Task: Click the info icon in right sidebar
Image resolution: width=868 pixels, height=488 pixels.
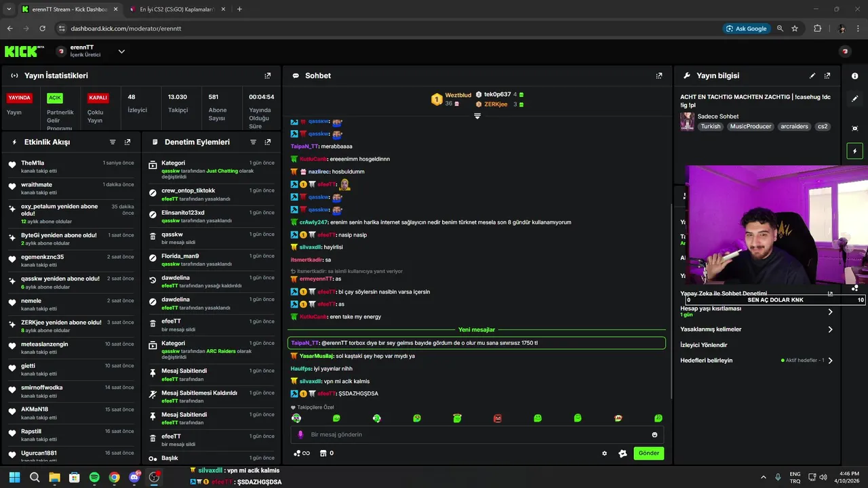Action: 854,76
